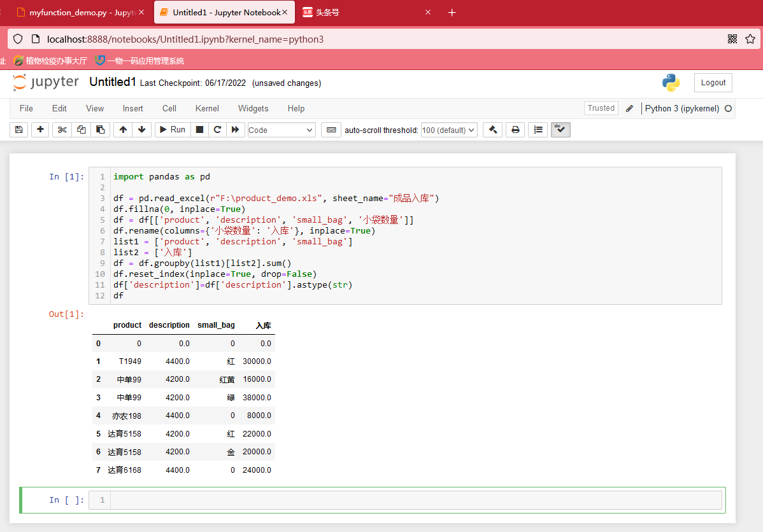Viewport: 763px width, 532px height.
Task: Open the cell type Code dropdown
Action: tap(282, 130)
